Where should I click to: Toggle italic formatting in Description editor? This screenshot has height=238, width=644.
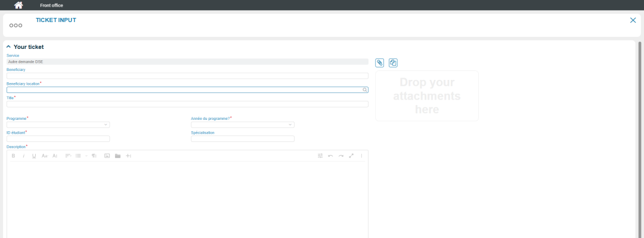point(23,156)
